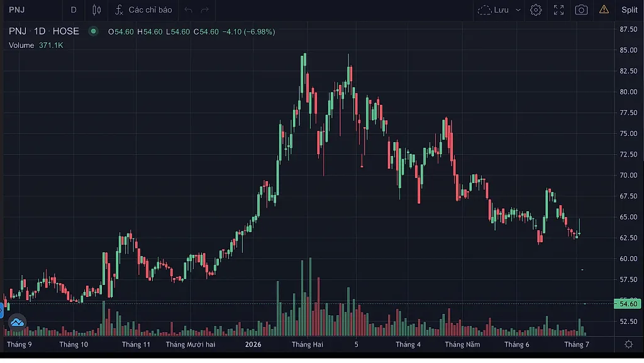The width and height of the screenshot is (644, 363).
Task: Expand the Lưu save dropdown arrow
Action: tap(518, 10)
